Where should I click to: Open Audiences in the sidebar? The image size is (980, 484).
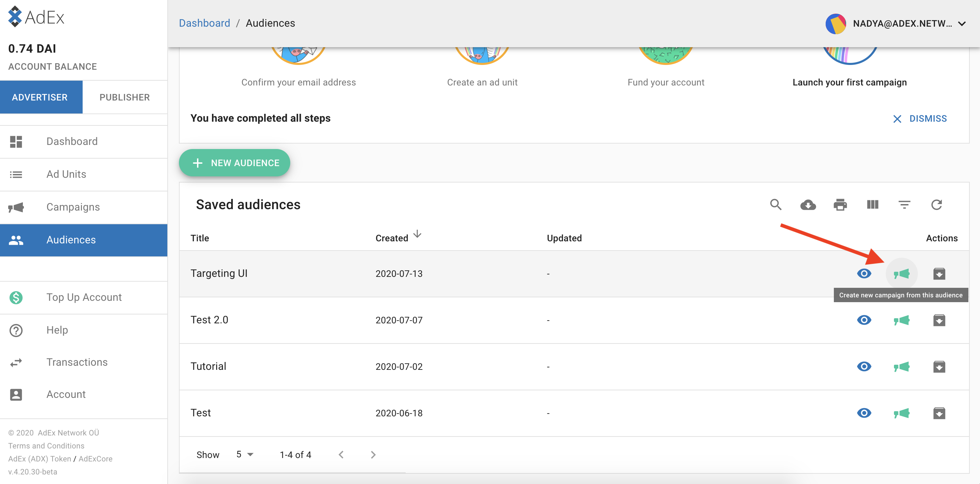[84, 240]
